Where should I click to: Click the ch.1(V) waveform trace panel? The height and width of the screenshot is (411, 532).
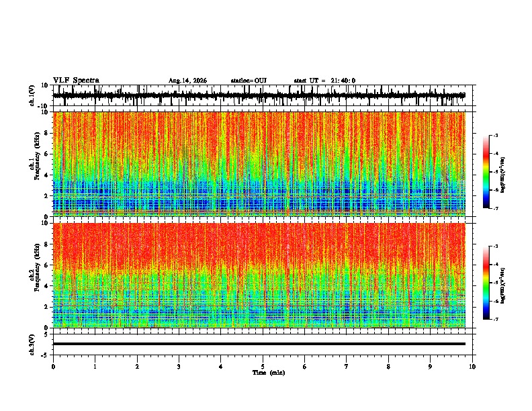(x=263, y=95)
